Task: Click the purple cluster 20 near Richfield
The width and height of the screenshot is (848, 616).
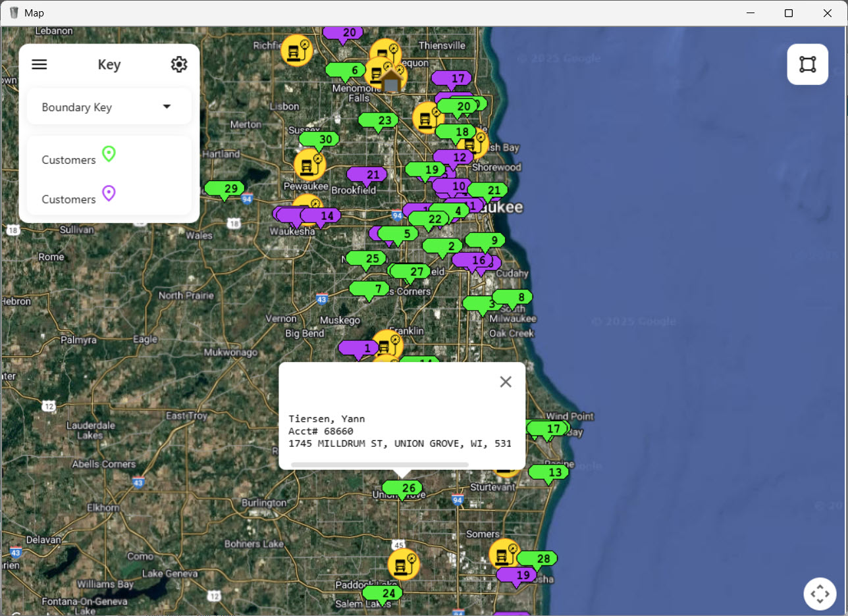Action: pyautogui.click(x=343, y=32)
